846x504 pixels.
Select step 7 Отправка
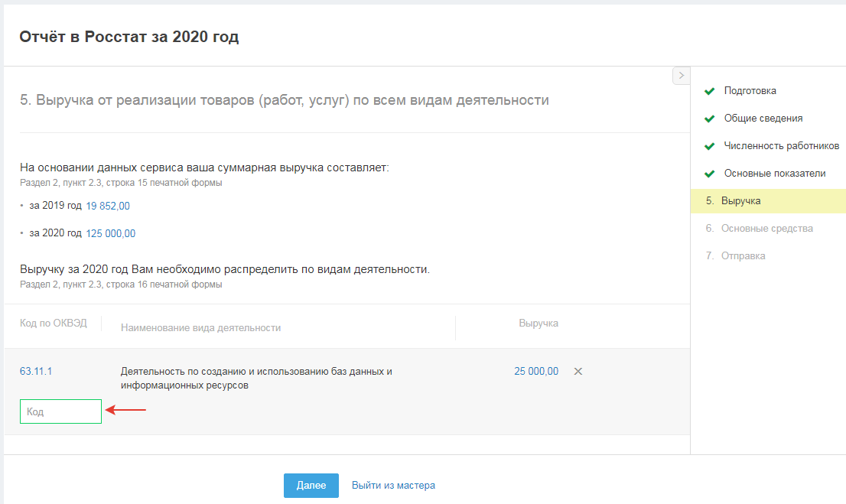[x=735, y=255]
